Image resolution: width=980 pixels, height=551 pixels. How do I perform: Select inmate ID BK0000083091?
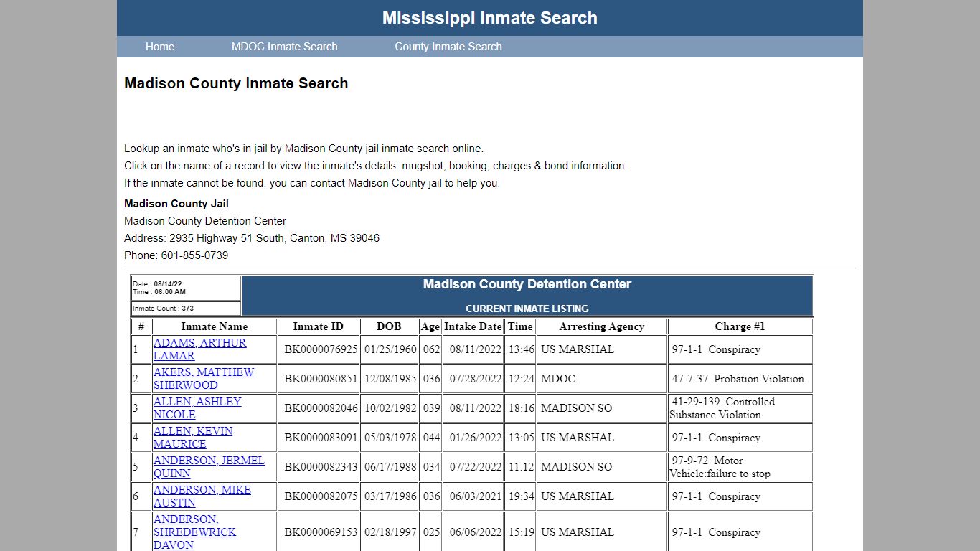(321, 438)
